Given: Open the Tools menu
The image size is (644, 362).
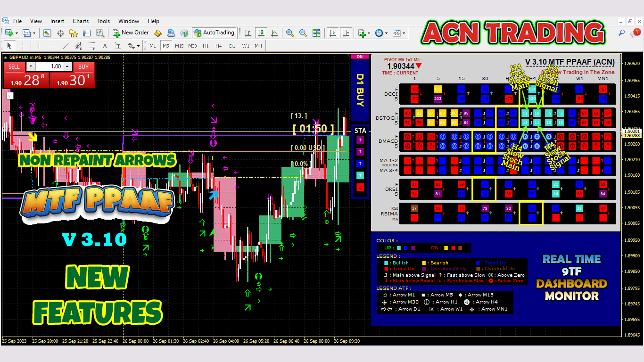Looking at the screenshot, I should coord(103,21).
